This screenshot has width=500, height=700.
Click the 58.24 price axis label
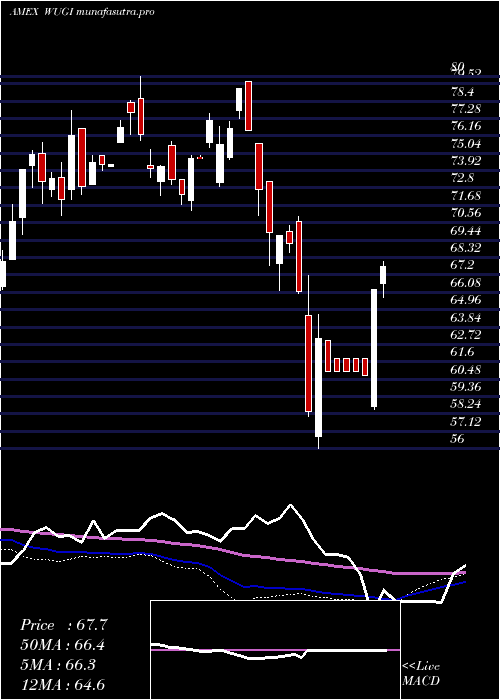click(x=466, y=404)
